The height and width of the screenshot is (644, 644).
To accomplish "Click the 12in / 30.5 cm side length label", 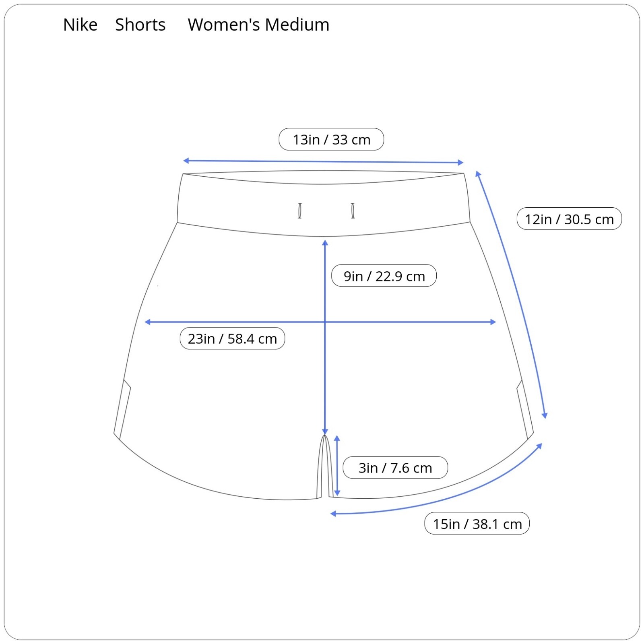I will click(569, 219).
